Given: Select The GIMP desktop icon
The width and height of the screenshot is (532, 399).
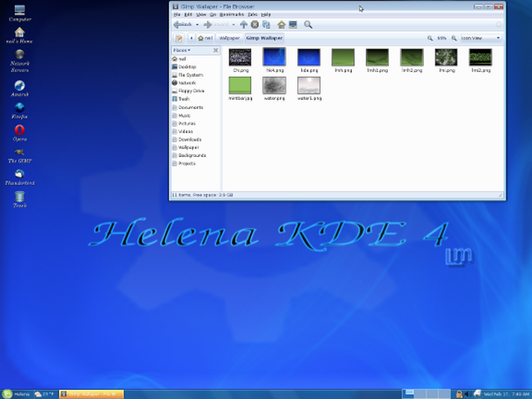Looking at the screenshot, I should tap(20, 155).
